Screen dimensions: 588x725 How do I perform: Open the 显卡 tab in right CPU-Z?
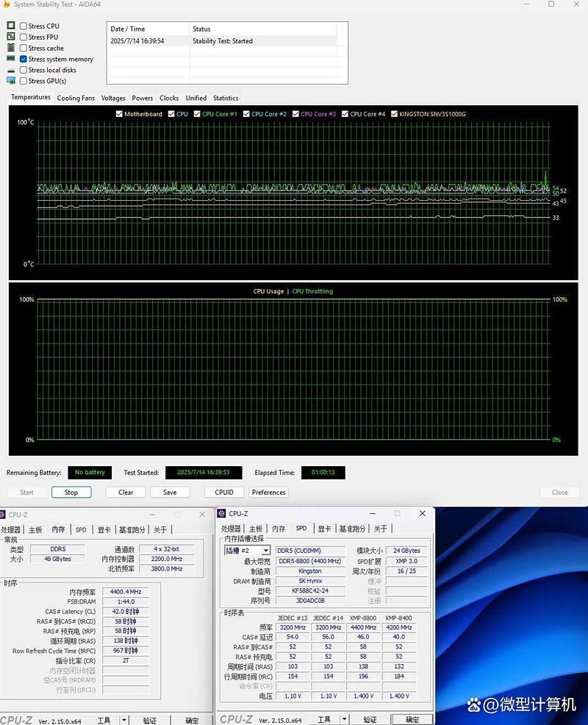click(x=325, y=529)
